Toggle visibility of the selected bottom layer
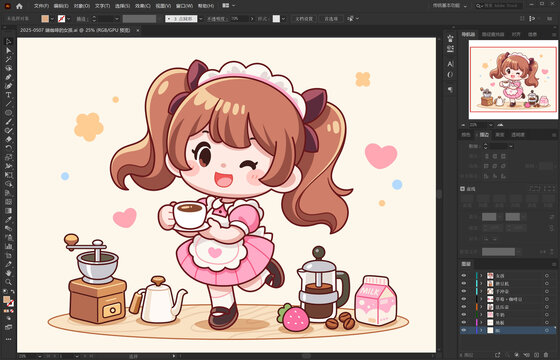 464,330
